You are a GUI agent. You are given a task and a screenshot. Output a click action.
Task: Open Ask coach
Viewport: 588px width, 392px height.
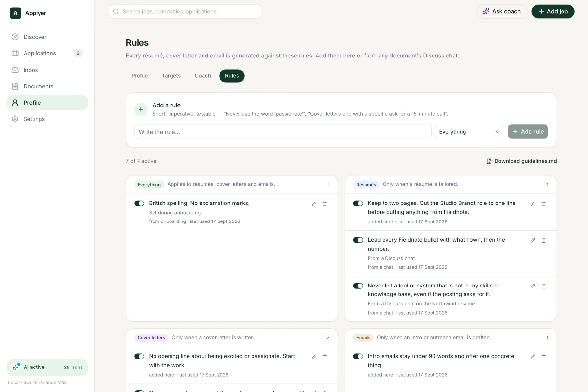[502, 11]
